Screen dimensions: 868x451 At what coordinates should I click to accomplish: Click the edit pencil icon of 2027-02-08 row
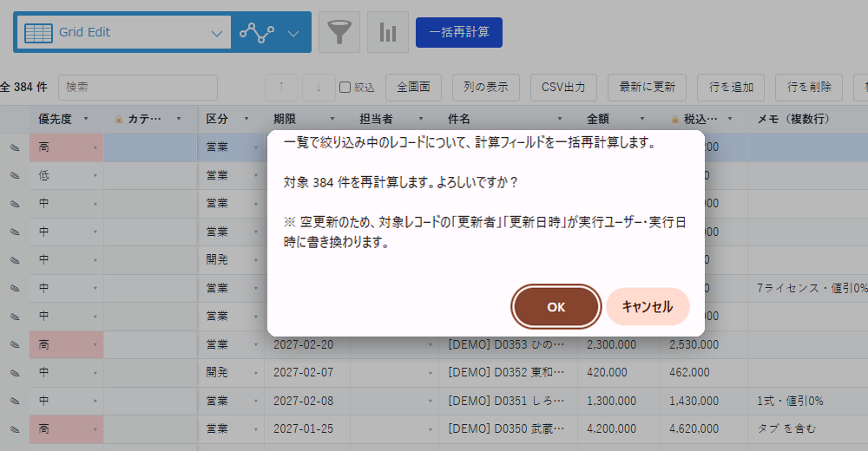click(x=15, y=402)
